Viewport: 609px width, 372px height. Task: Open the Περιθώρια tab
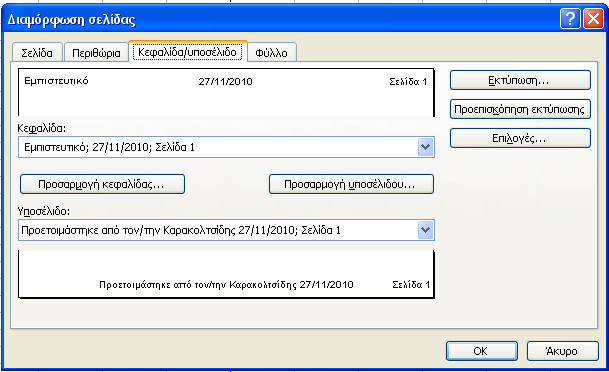point(96,52)
